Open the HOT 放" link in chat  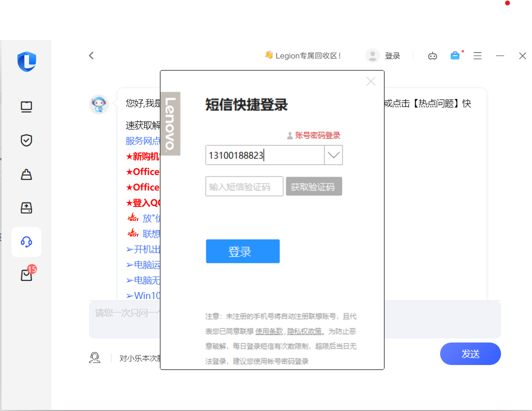coord(143,218)
